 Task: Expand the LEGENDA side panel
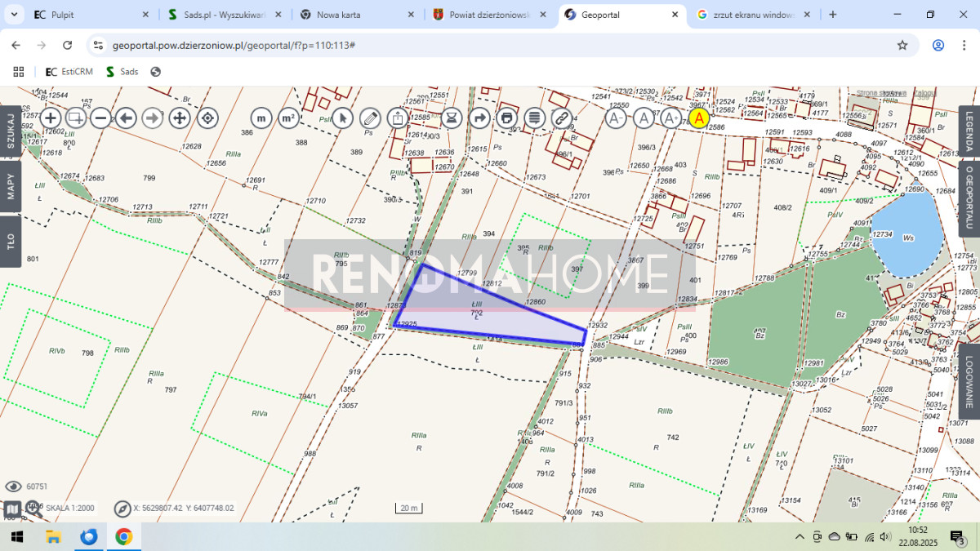coord(969,131)
